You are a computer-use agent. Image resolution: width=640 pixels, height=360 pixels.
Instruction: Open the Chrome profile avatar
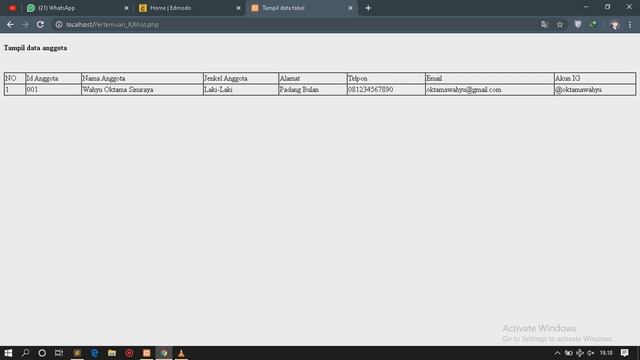[614, 25]
